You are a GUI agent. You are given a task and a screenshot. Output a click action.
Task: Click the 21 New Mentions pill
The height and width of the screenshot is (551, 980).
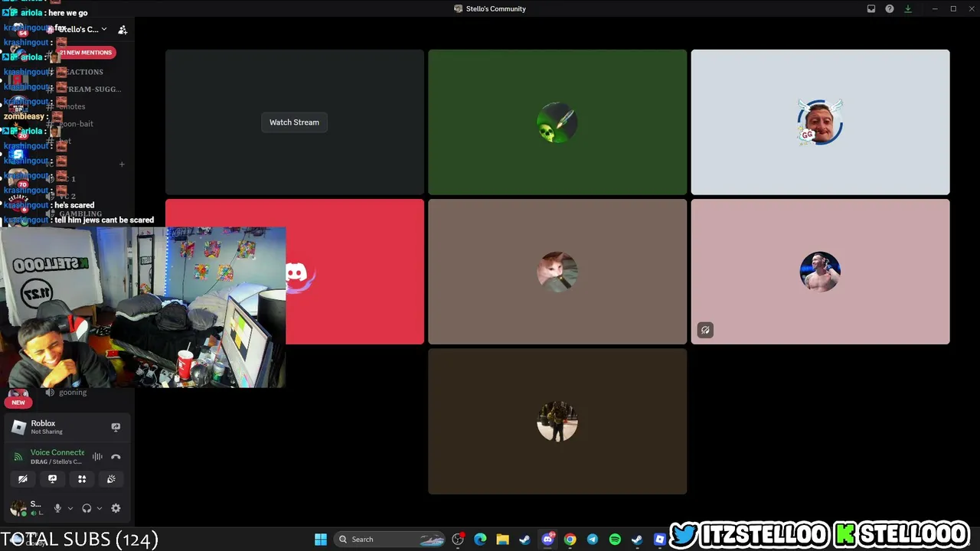[86, 52]
